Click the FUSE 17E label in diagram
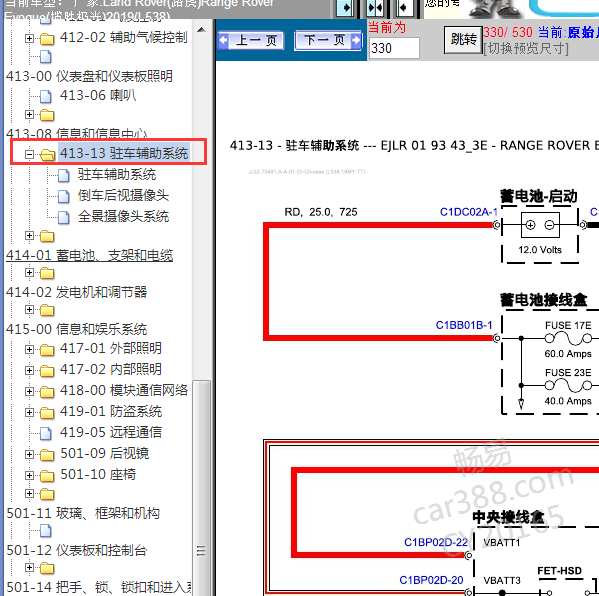Viewport: 599px width, 596px height. pos(568,326)
